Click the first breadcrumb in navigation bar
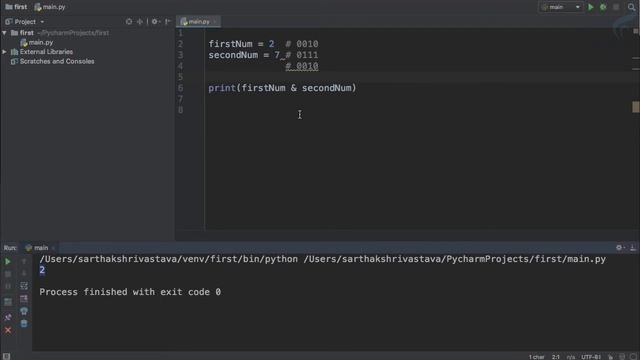 16,7
